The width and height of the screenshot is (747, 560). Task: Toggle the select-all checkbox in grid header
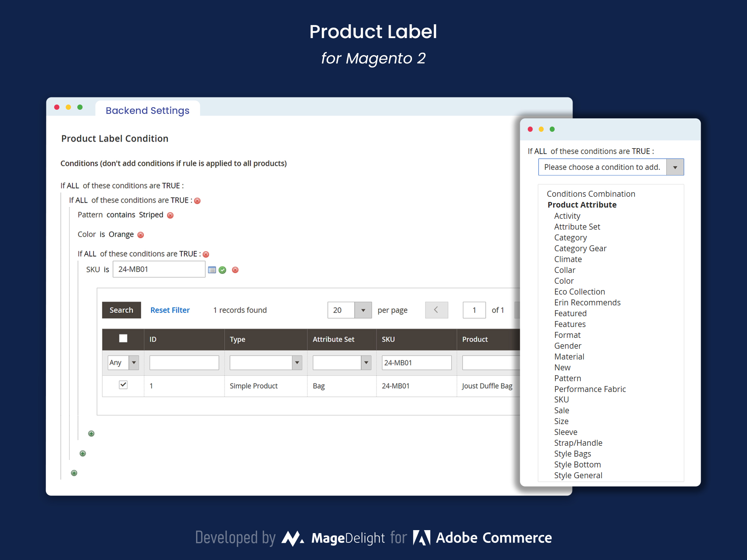pos(123,338)
